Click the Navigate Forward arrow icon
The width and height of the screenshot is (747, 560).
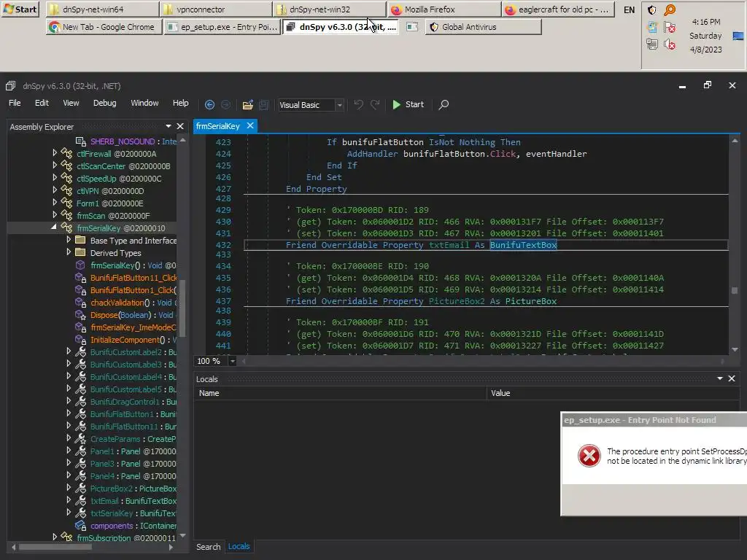[x=226, y=105]
